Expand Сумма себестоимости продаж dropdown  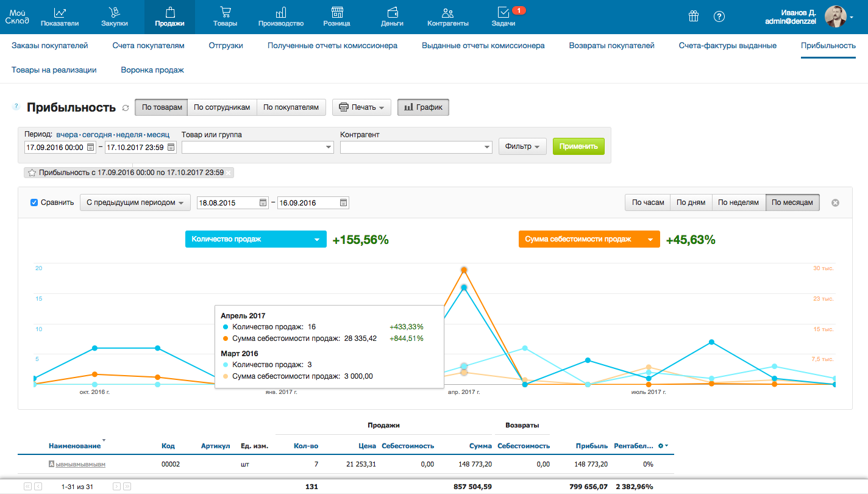pos(589,239)
